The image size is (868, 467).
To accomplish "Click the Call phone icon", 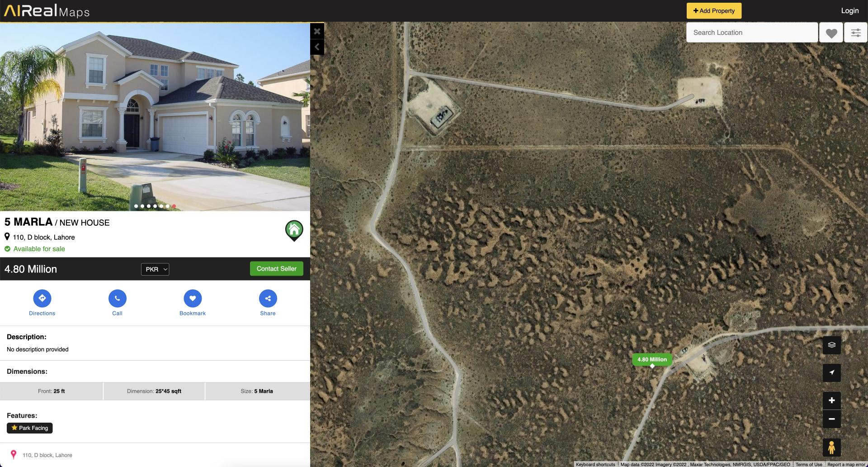I will (x=117, y=298).
